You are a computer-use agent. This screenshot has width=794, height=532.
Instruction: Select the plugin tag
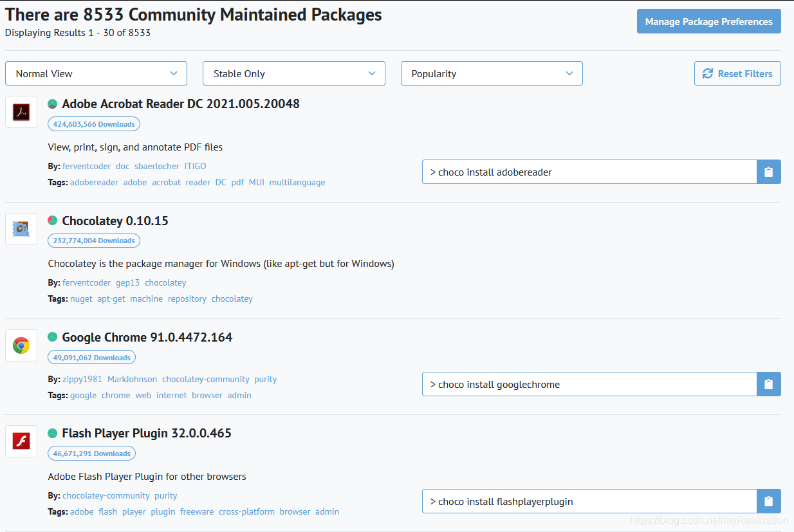point(163,511)
